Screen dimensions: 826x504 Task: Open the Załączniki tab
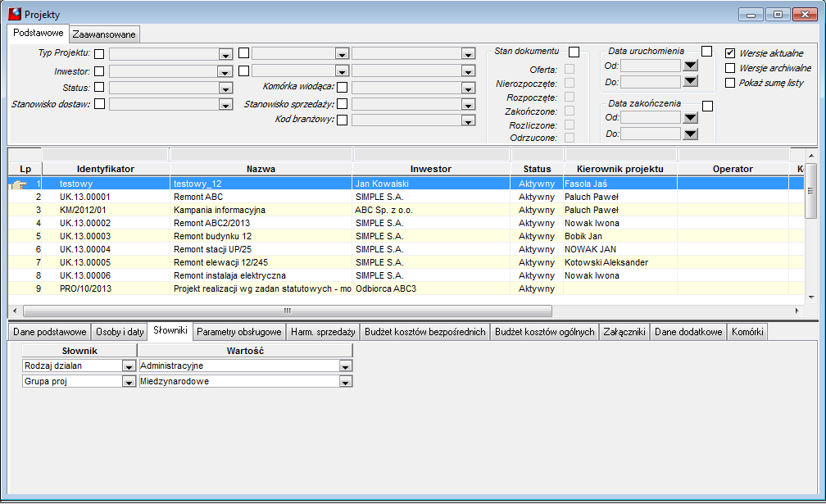(x=624, y=332)
